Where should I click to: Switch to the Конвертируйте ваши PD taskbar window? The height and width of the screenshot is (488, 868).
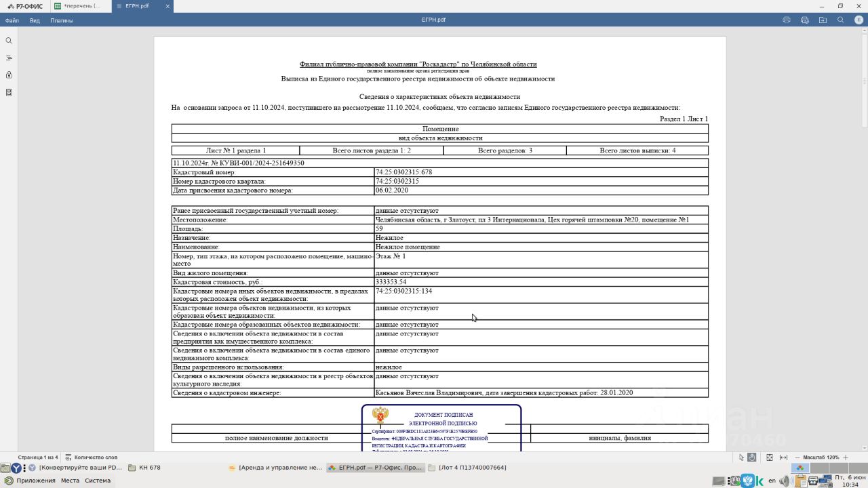(x=75, y=468)
